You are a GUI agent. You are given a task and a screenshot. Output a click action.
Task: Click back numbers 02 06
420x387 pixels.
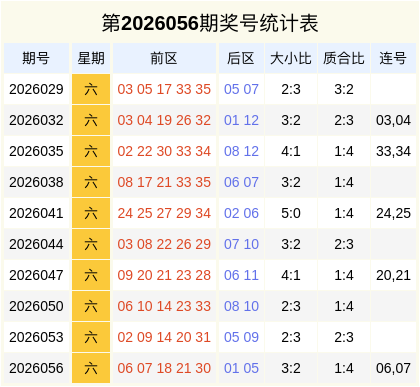241,213
